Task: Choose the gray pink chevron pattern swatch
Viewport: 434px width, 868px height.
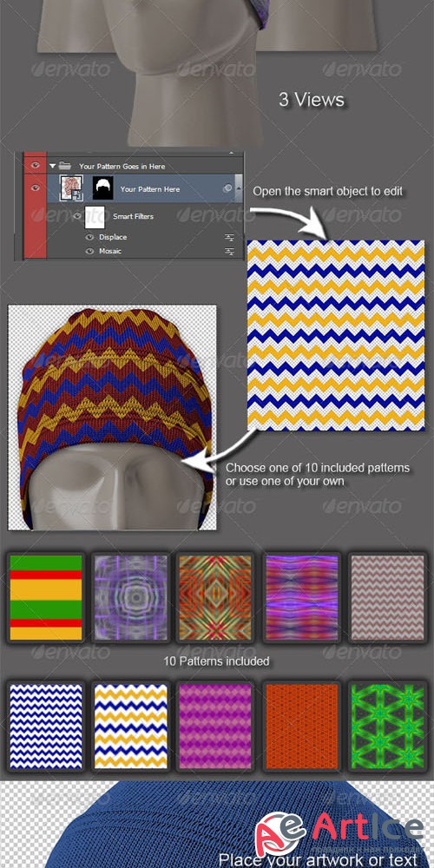Action: (387, 597)
